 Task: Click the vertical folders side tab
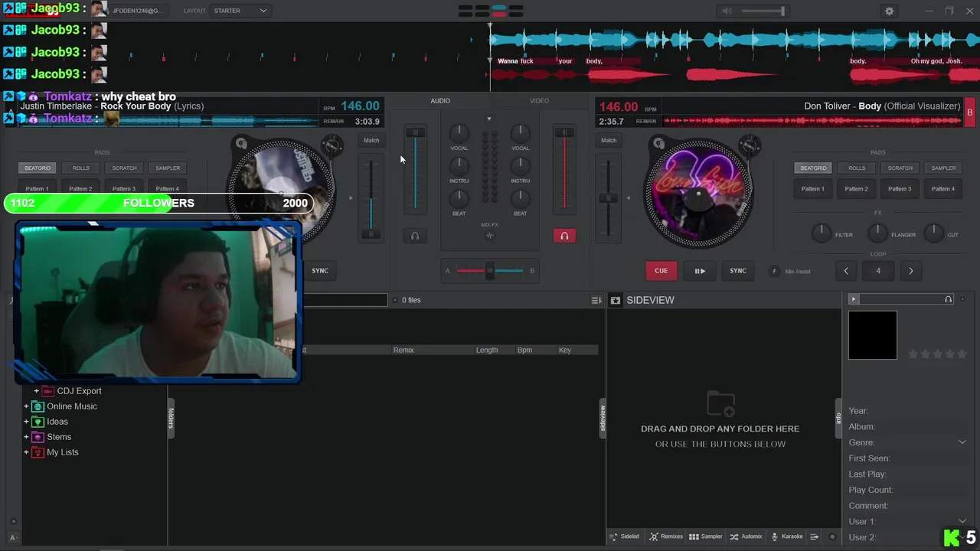[171, 418]
